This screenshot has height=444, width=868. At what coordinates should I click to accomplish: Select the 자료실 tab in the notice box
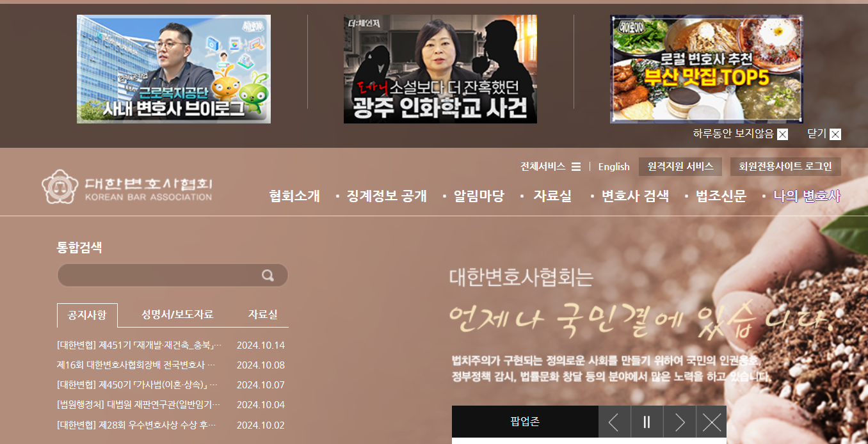point(263,315)
